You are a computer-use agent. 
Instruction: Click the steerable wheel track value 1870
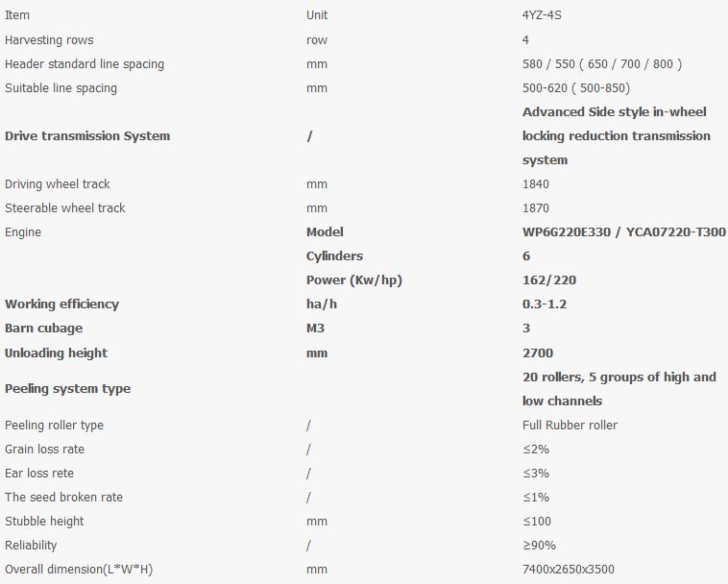(x=536, y=207)
